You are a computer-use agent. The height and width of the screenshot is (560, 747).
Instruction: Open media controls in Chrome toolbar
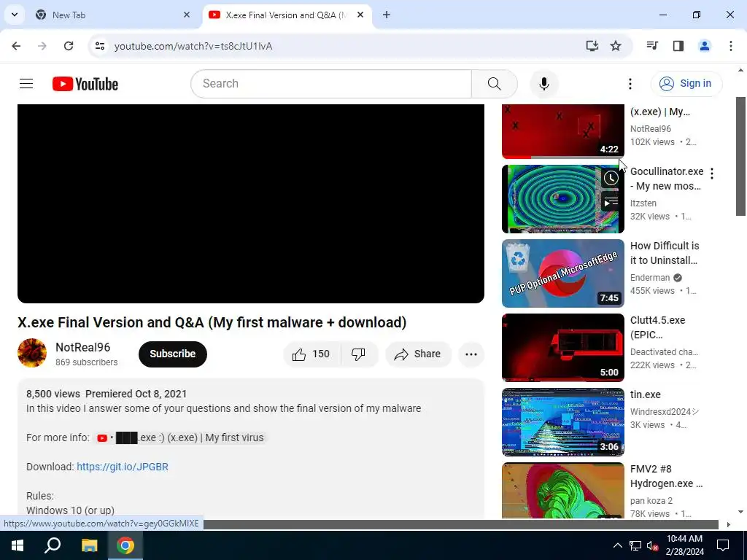pos(652,46)
